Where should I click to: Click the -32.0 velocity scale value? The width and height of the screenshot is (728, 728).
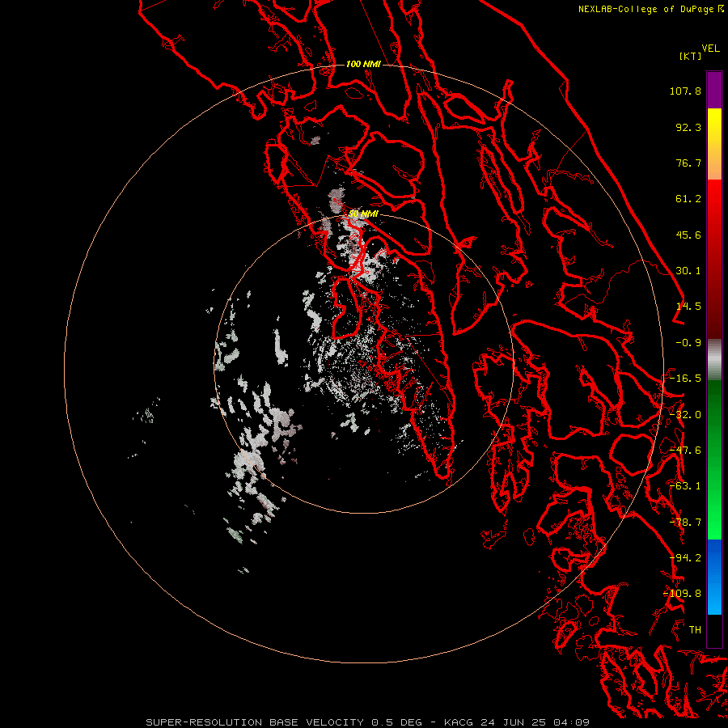(685, 415)
